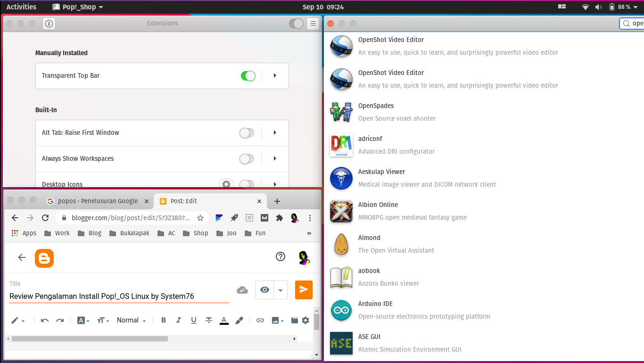Open the font family dropdown

click(83, 320)
